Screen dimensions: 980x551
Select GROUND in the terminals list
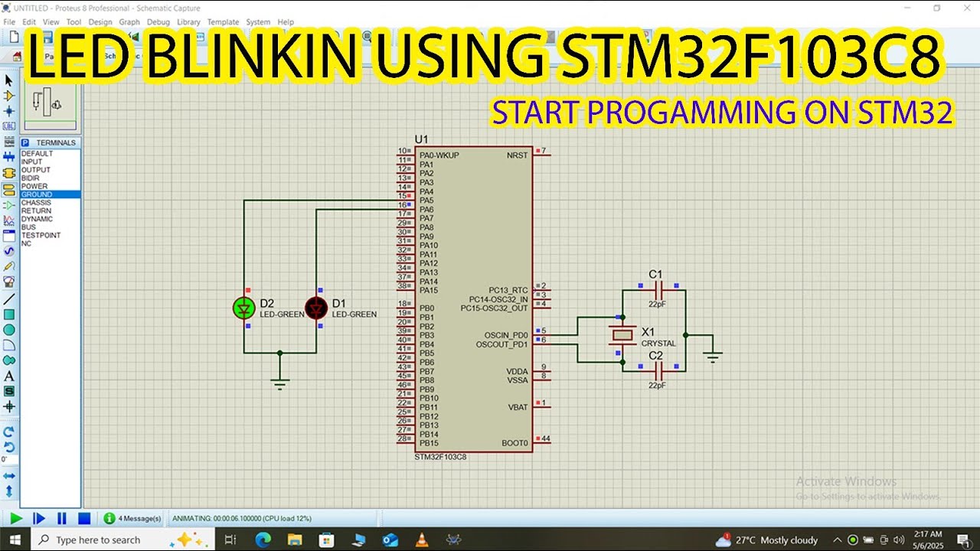click(x=51, y=194)
